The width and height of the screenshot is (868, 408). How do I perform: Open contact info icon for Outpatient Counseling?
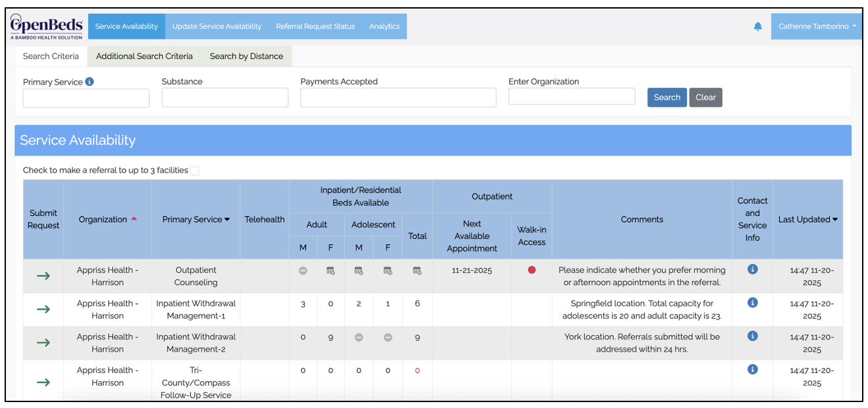click(x=753, y=269)
